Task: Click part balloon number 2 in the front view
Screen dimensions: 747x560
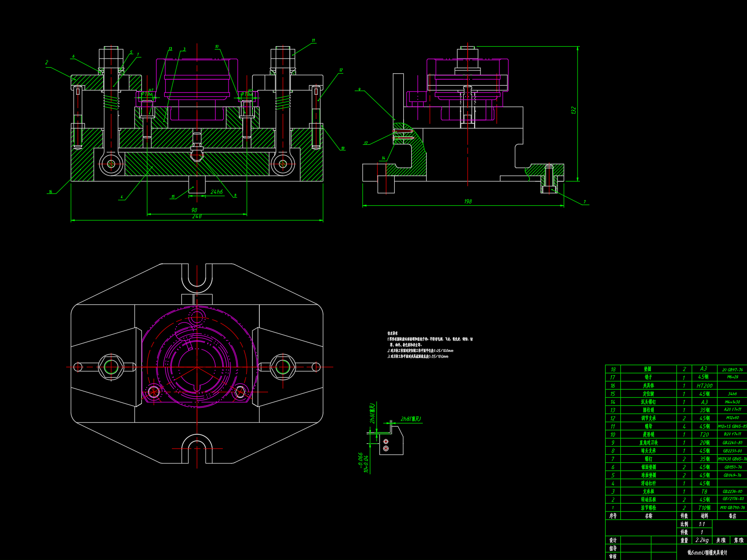Action: (x=47, y=62)
